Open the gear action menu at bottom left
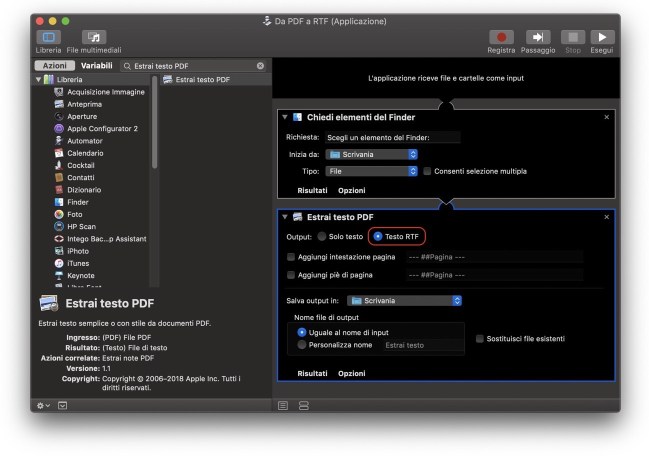Screen dimensions: 649x458 (x=43, y=405)
